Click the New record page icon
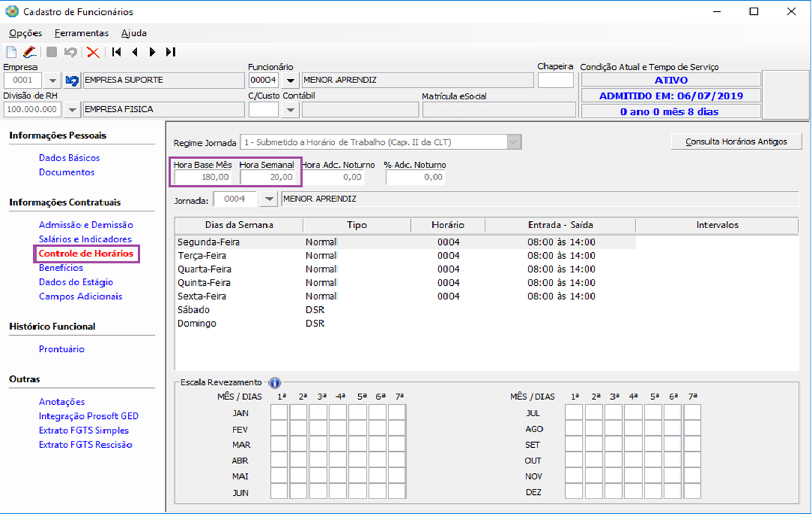812x514 pixels. [x=11, y=52]
